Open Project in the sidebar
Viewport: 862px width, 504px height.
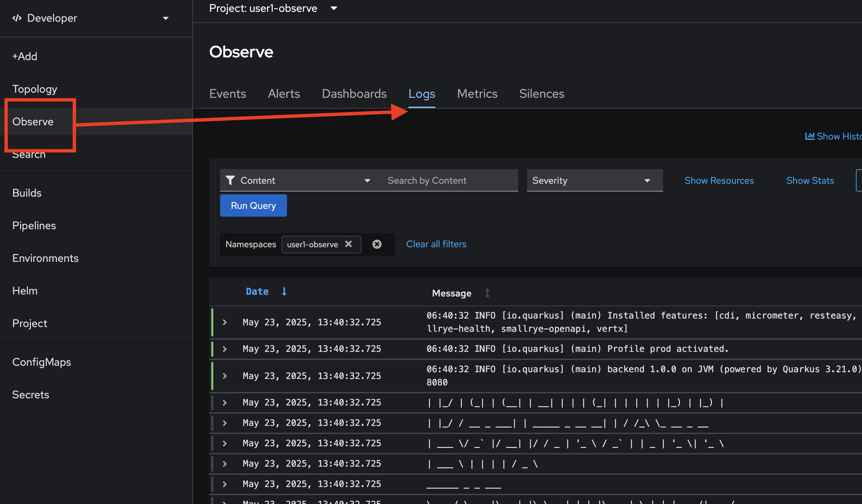tap(30, 323)
